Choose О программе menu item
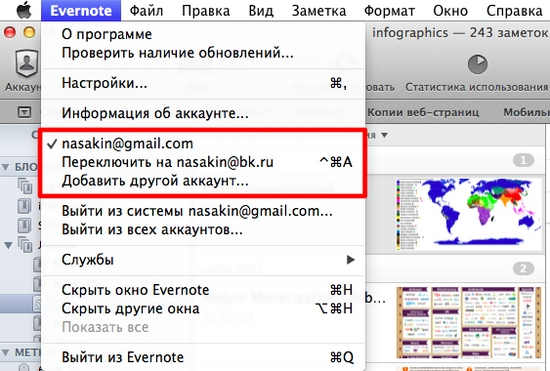550x371 pixels. (x=203, y=34)
